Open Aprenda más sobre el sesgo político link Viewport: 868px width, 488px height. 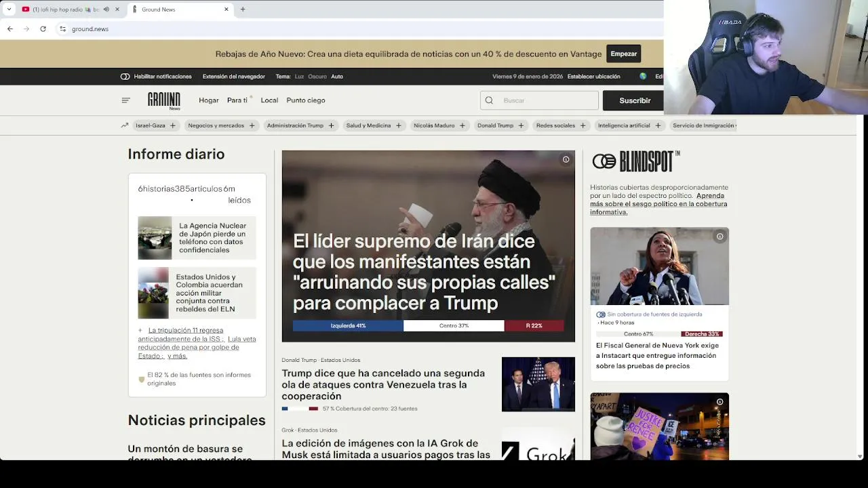pos(658,204)
